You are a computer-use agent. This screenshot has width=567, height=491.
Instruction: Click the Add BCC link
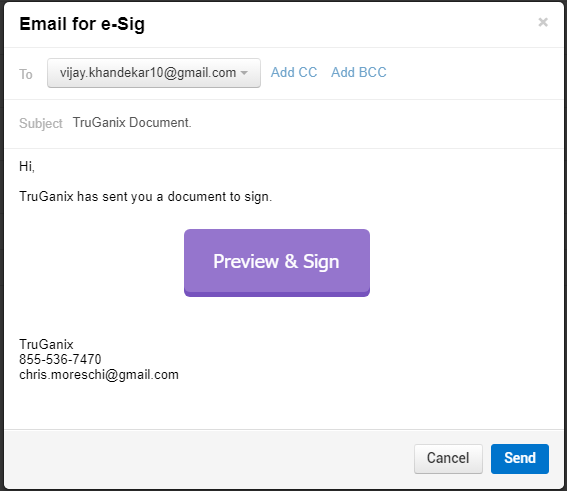(x=359, y=72)
